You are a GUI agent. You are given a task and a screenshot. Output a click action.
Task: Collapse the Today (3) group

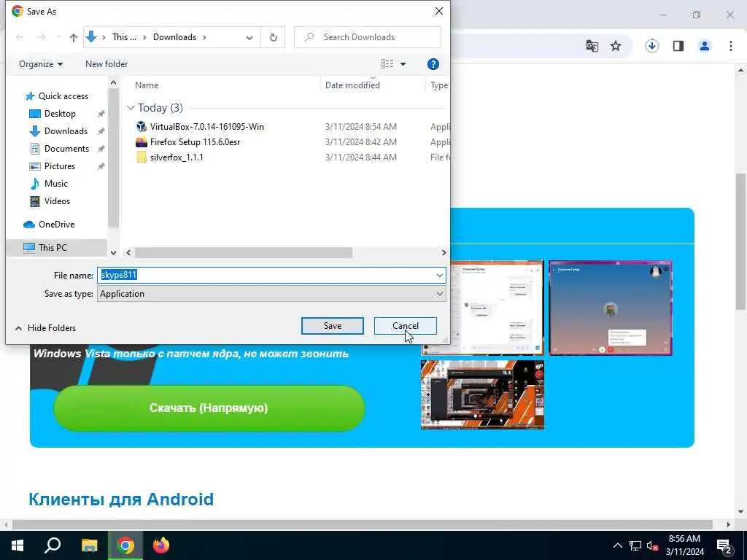[131, 108]
